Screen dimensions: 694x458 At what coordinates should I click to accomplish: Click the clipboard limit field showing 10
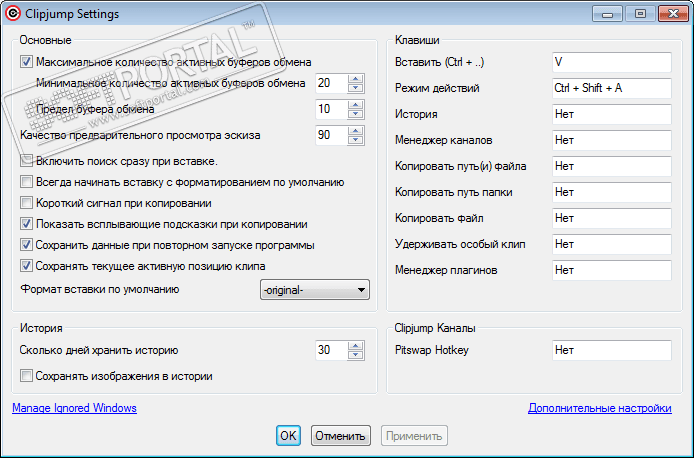pyautogui.click(x=331, y=109)
